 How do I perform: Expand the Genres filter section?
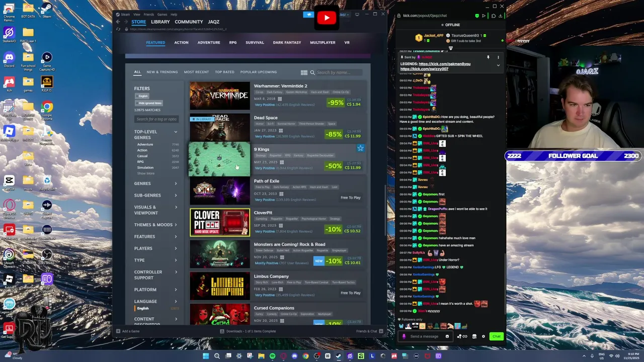[x=155, y=184]
